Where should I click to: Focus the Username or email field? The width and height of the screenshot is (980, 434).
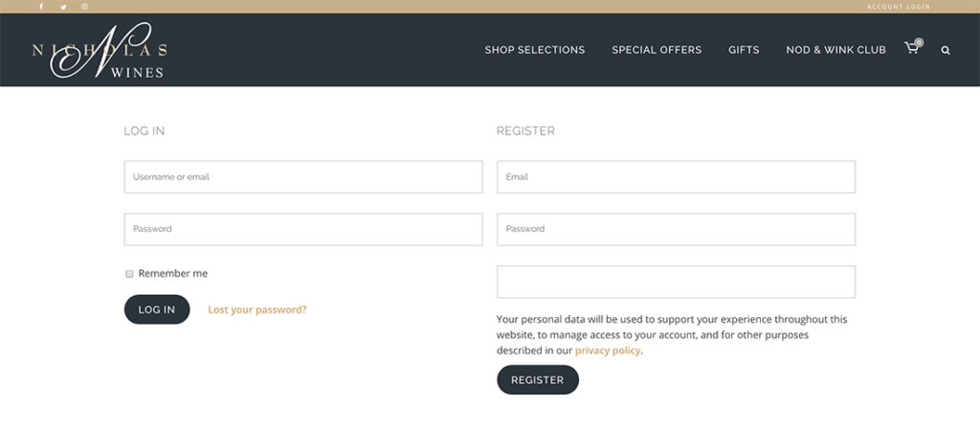coord(302,177)
